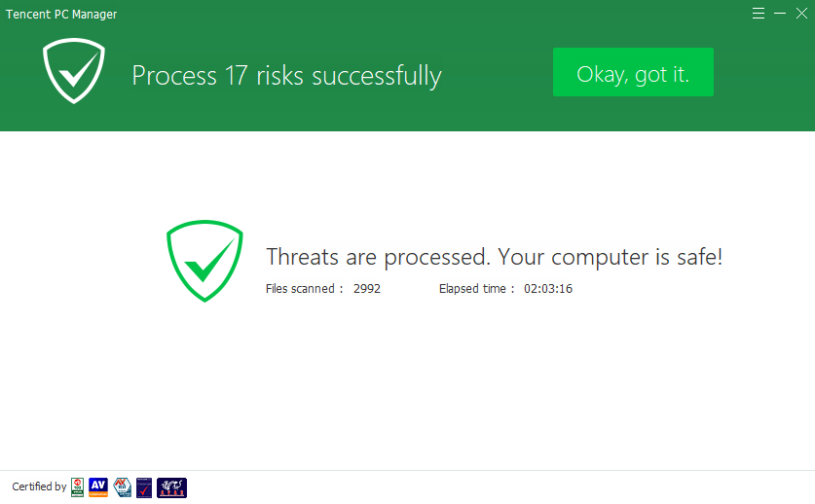Close the Tencent PC Manager window

801,14
